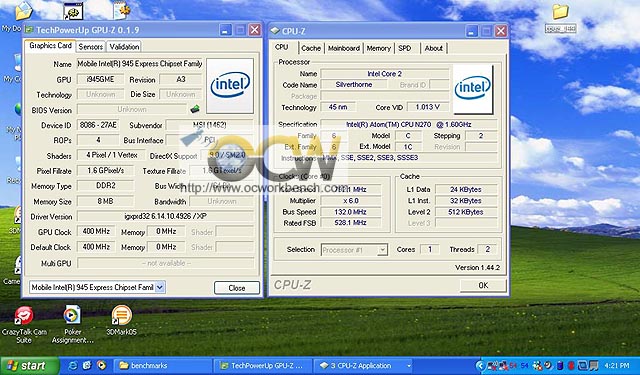Open the My Documents desktop icon

tap(23, 11)
